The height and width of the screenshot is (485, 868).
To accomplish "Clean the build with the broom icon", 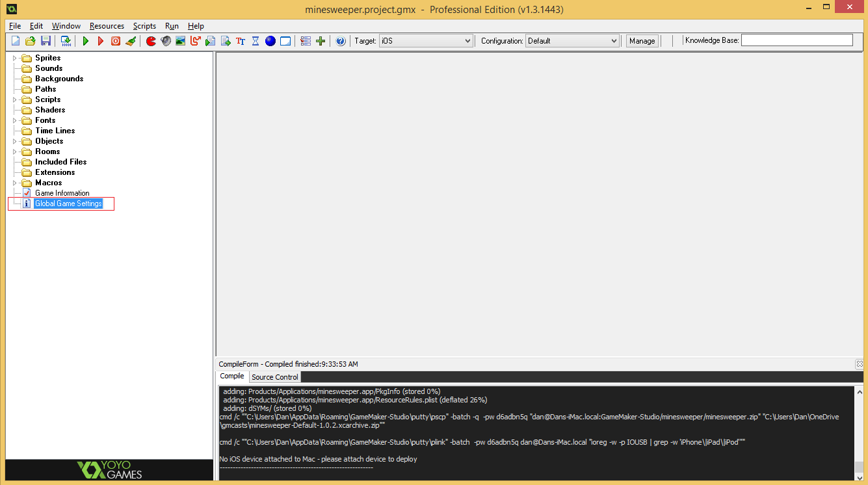I will pyautogui.click(x=131, y=41).
